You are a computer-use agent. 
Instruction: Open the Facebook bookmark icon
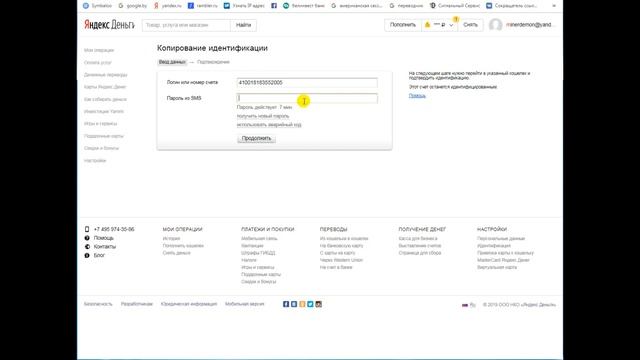pos(274,6)
